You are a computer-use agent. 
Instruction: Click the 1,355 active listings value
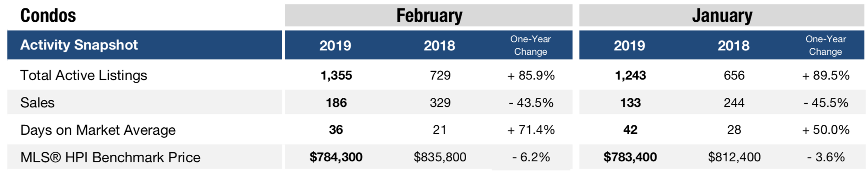336,76
